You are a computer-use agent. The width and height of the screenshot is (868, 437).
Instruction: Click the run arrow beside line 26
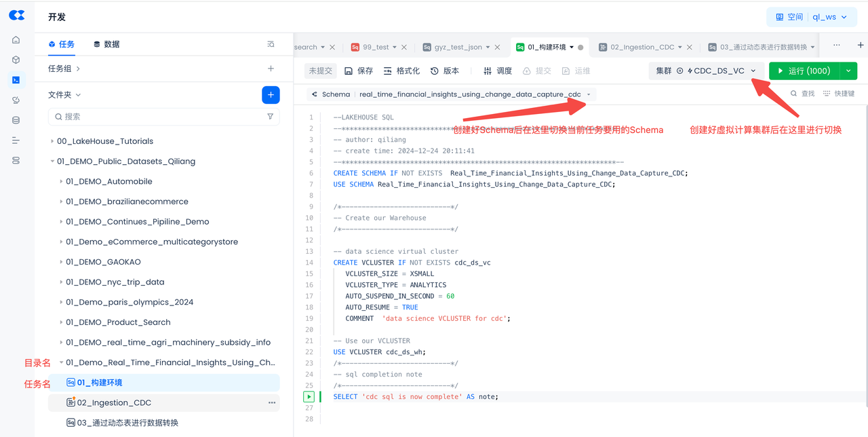tap(309, 397)
